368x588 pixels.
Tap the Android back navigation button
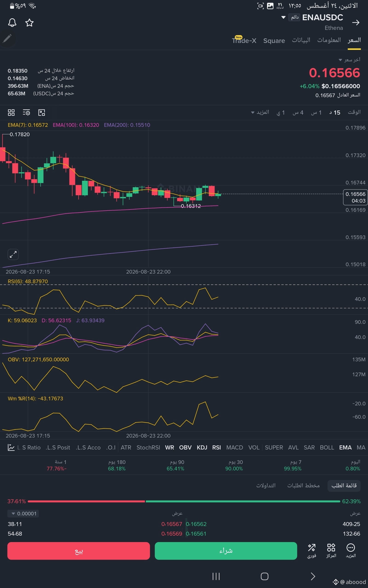click(x=313, y=576)
